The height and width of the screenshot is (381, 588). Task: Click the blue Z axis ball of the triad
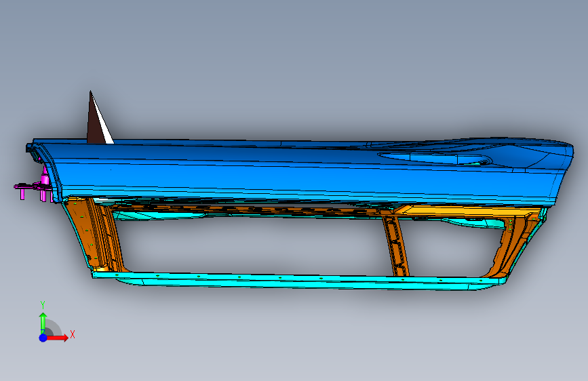tap(43, 338)
